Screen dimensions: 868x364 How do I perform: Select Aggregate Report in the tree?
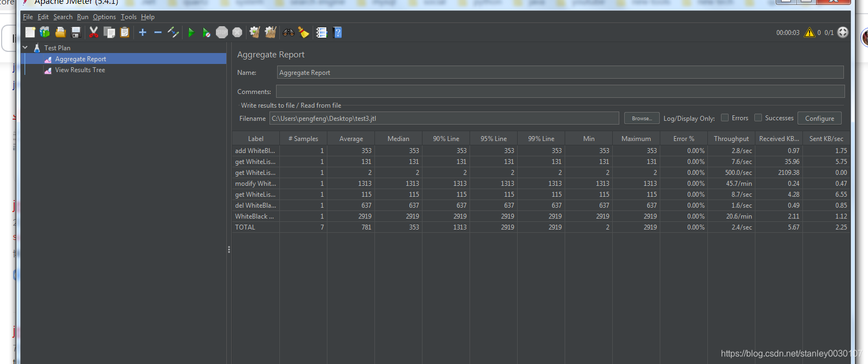[x=80, y=59]
